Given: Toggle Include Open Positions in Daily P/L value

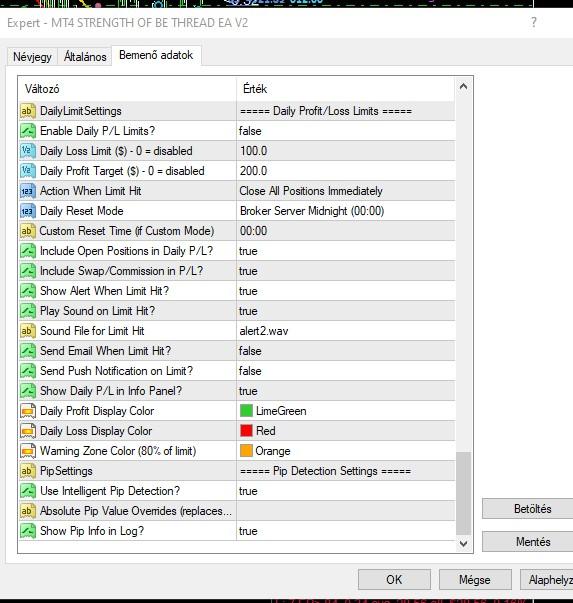Looking at the screenshot, I should (x=346, y=251).
